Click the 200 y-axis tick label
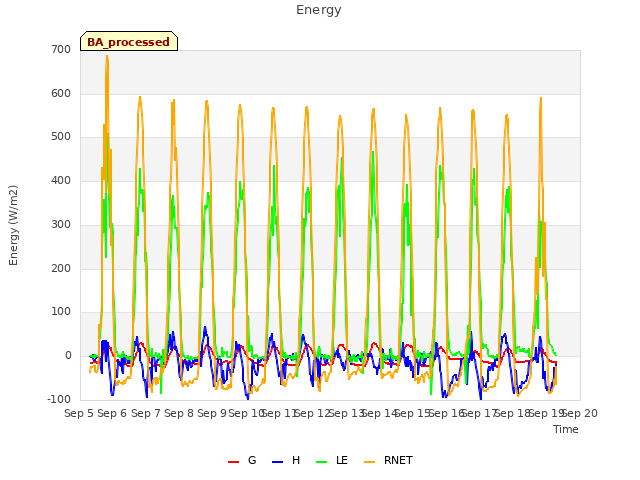The height and width of the screenshot is (480, 640). (x=61, y=268)
